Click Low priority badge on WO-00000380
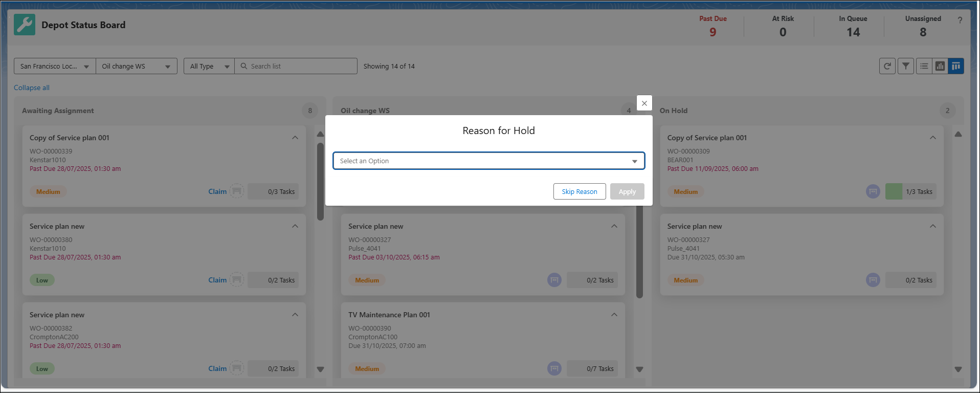Screen dimensions: 980x393 [42, 280]
